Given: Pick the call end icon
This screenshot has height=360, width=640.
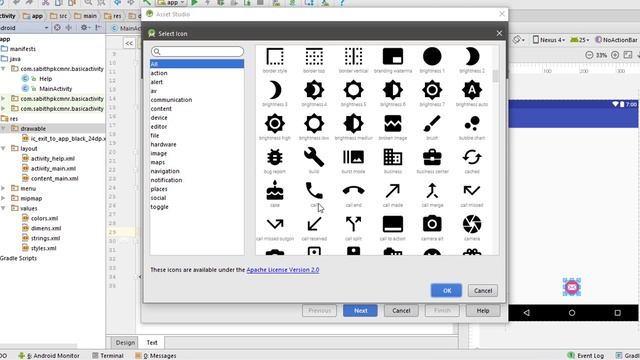Looking at the screenshot, I should pos(353,191).
